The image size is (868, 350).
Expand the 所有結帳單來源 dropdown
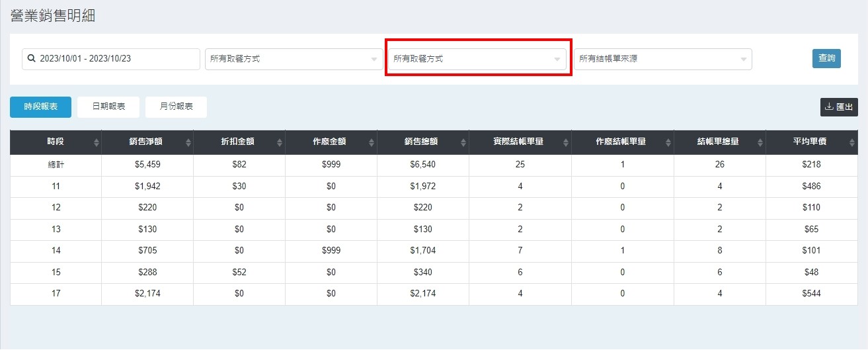click(x=662, y=59)
